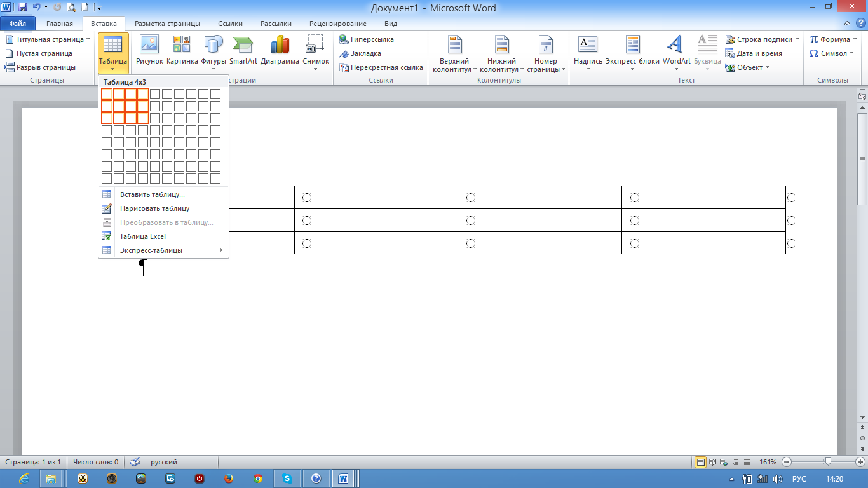Viewport: 868px width, 488px height.
Task: Switch to Print Layout view
Action: (x=700, y=462)
